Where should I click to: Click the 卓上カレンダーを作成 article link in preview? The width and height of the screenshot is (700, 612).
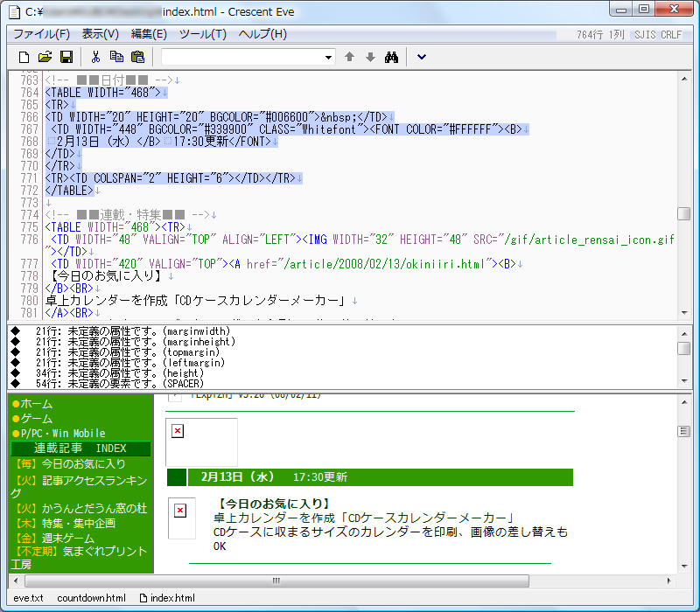[x=363, y=518]
